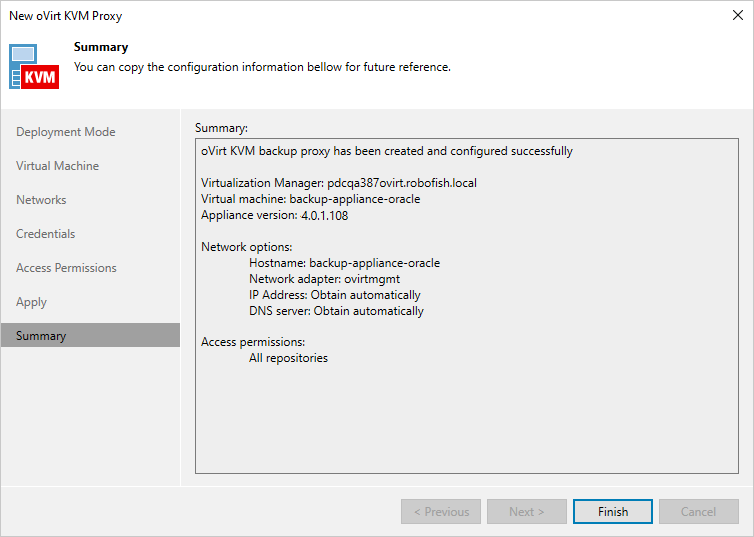Click the Appliance version 4.0.1.108 line
754x537 pixels.
tap(274, 215)
